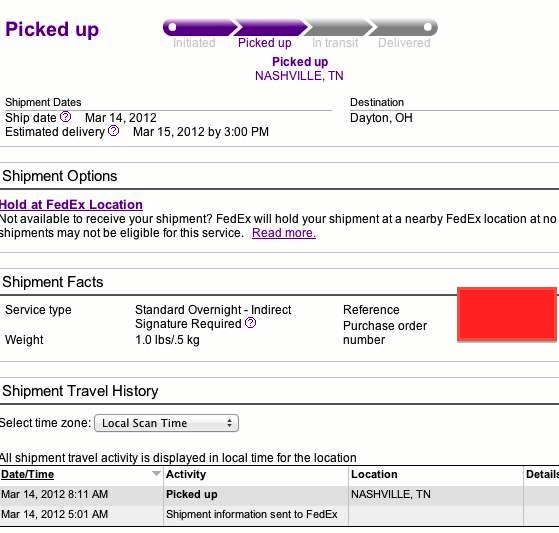Click the Picked up activity row
The height and width of the screenshot is (533, 559).
(280, 494)
